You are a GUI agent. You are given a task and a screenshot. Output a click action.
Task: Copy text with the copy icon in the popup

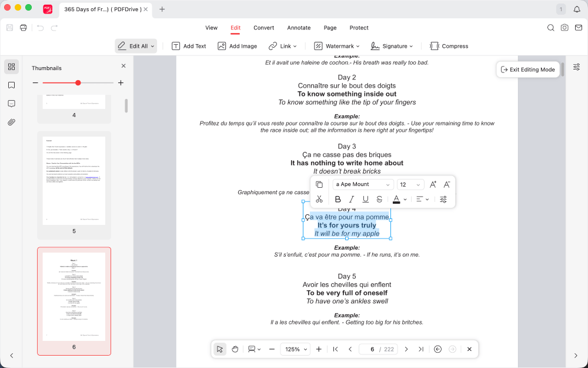319,184
